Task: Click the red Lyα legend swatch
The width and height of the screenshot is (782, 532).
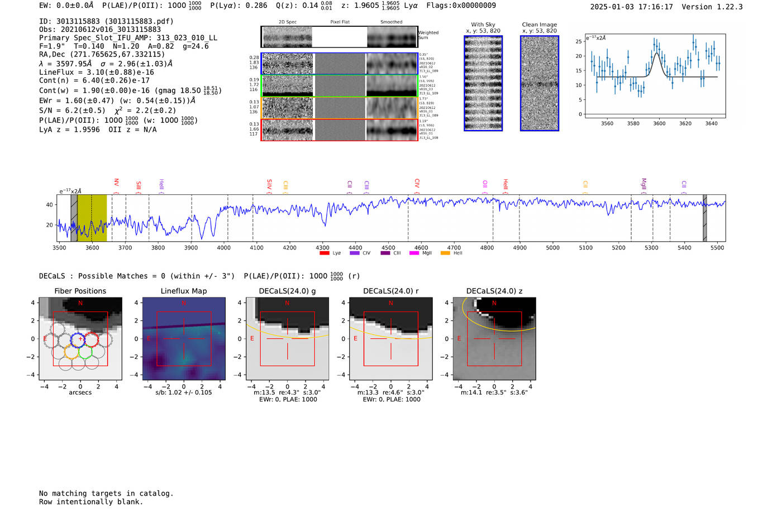Action: pos(324,253)
